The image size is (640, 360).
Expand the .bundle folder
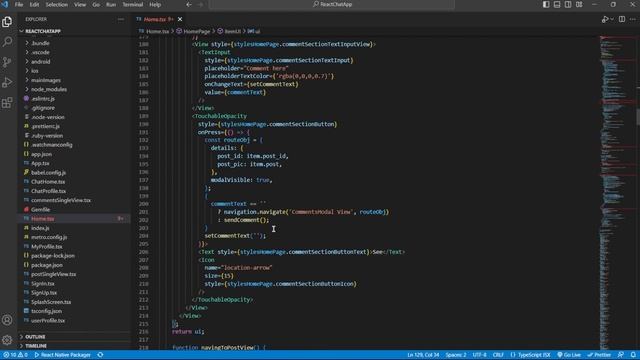[x=40, y=43]
